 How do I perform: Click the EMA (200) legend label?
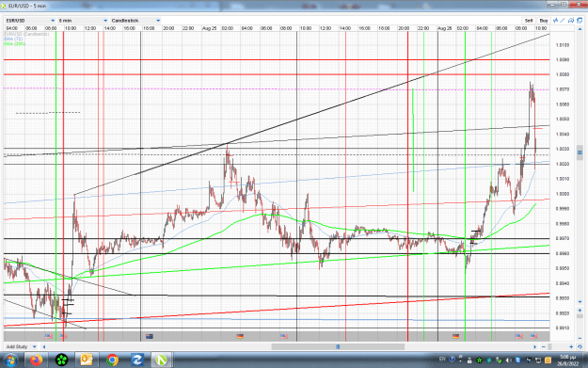(14, 44)
